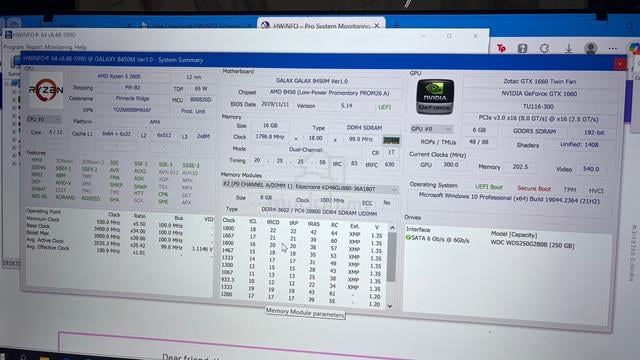Click the DDR4 SDRAM memory type field

tap(364, 128)
